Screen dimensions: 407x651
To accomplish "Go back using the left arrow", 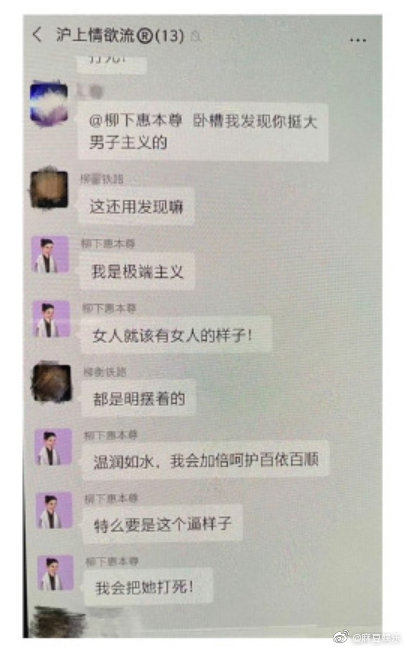I will 38,35.
